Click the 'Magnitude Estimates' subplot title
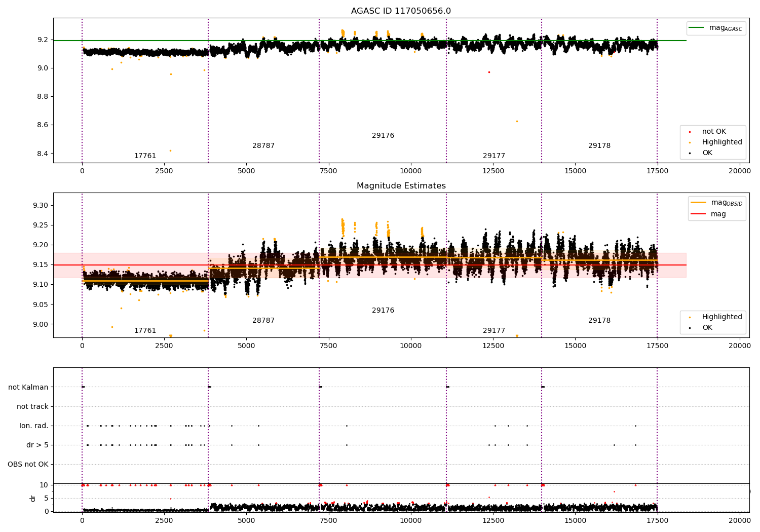 click(x=401, y=186)
